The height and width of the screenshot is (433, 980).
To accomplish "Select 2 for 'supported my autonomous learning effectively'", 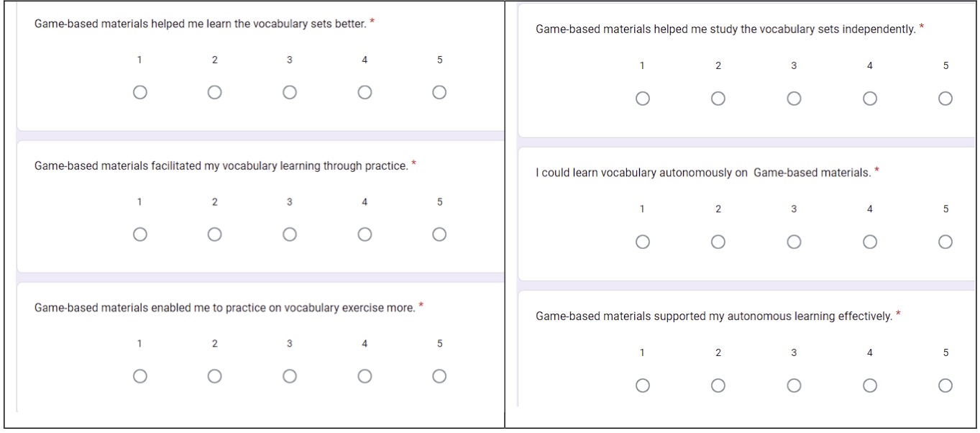I will 718,386.
